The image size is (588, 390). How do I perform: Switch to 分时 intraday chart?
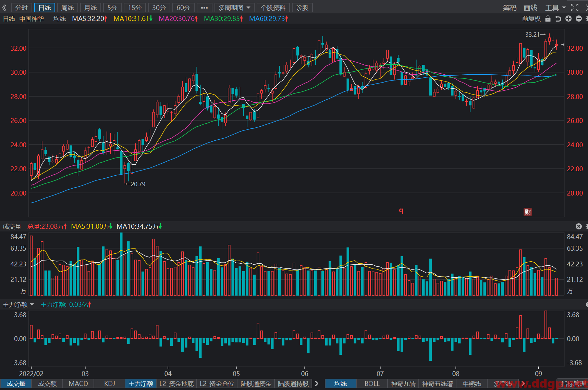(x=22, y=8)
